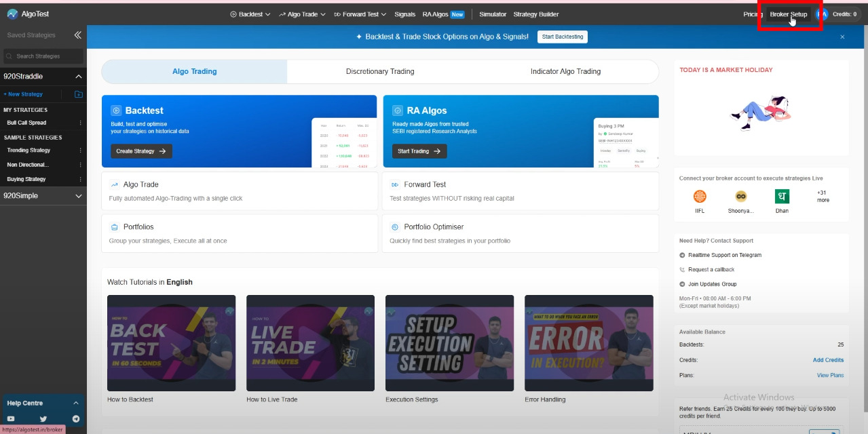
Task: Collapse the 920Straddle strategy group
Action: pos(79,77)
